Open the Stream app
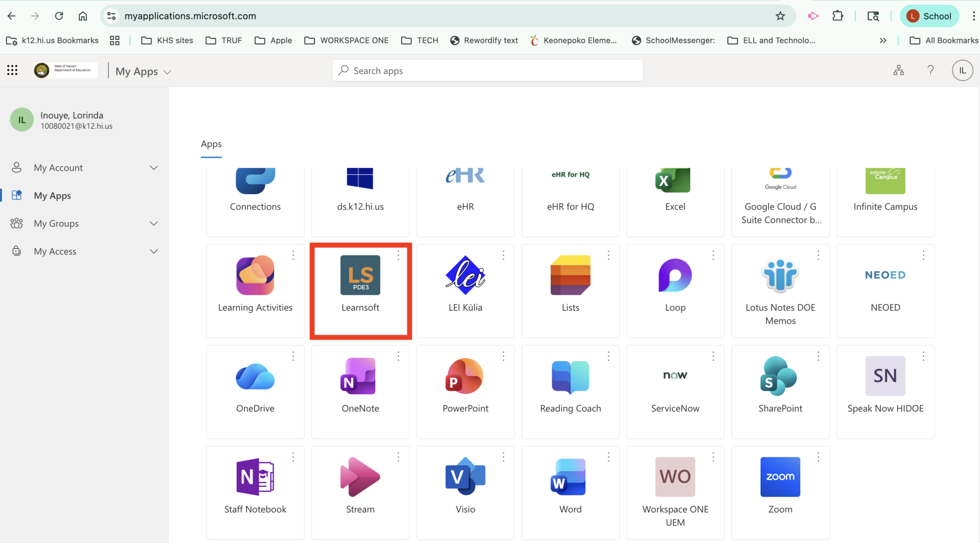 [360, 492]
